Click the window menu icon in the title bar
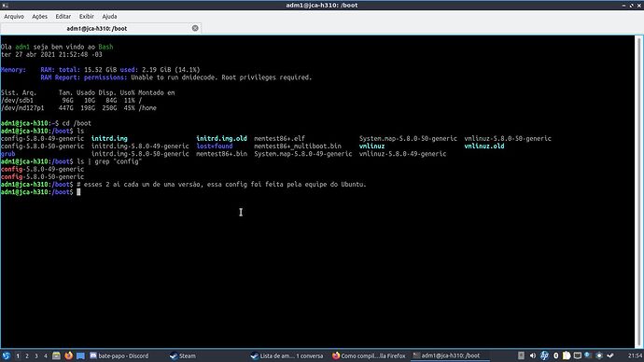The width and height of the screenshot is (644, 362). [x=5, y=6]
